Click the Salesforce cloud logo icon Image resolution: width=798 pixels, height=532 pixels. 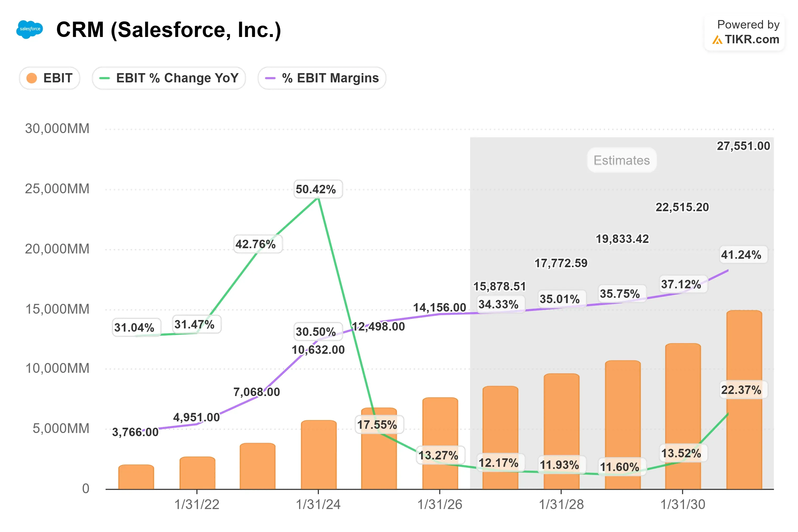(x=30, y=29)
